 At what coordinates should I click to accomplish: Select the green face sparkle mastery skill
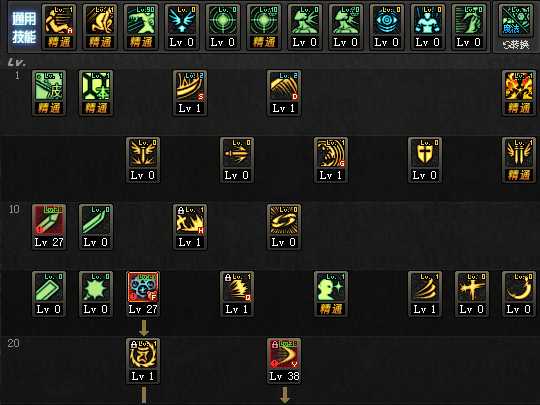(331, 294)
